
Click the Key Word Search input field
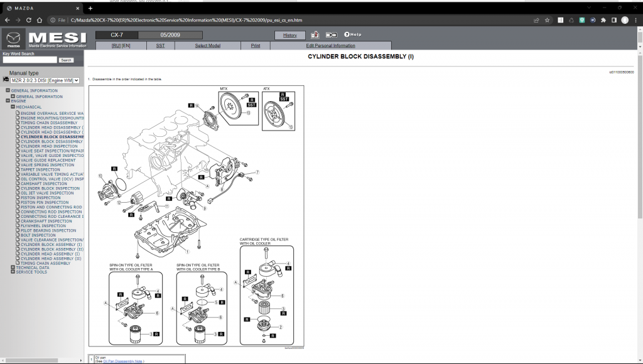pos(28,60)
